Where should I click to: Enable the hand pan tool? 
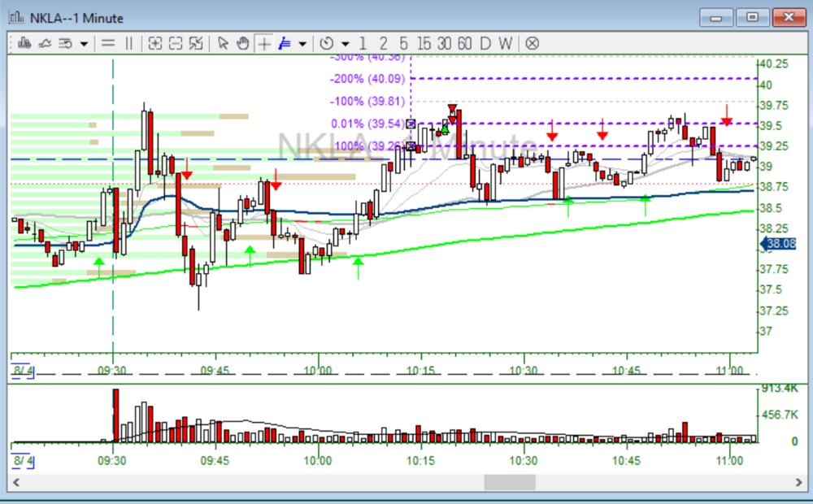(243, 43)
